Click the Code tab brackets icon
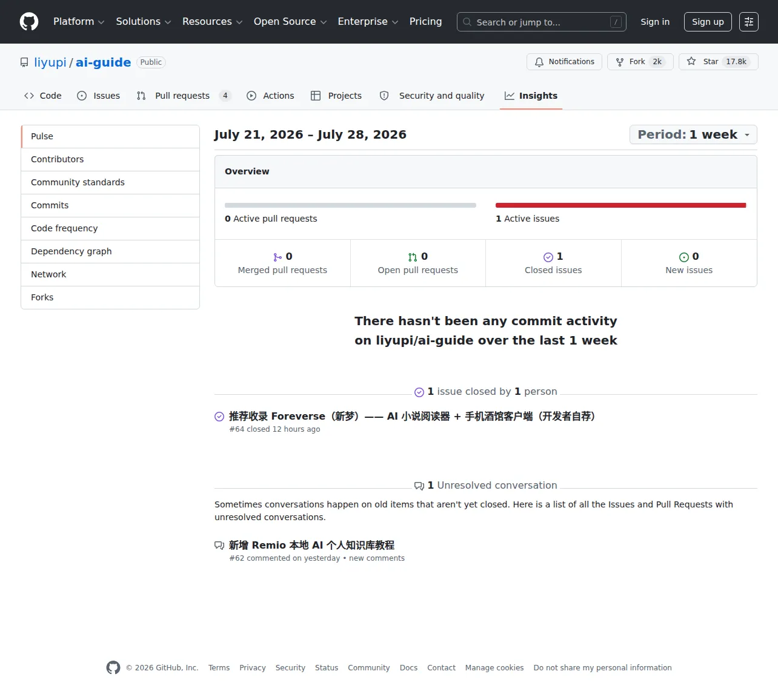The image size is (778, 700). [x=29, y=96]
